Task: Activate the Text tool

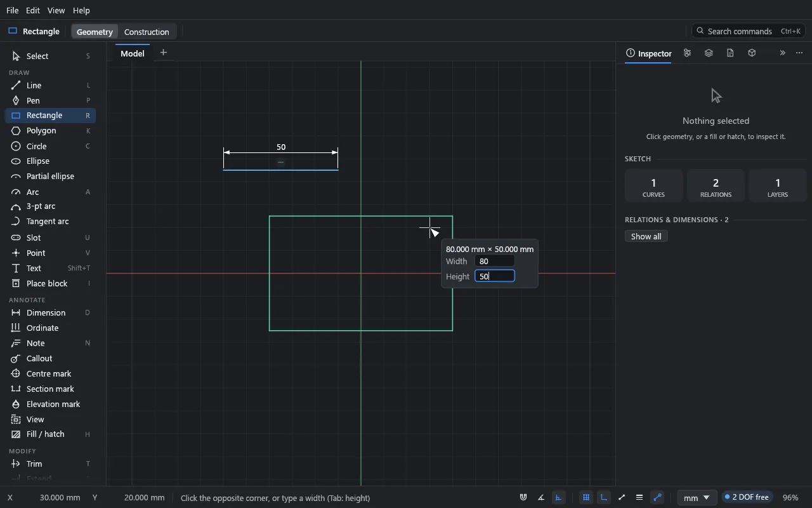Action: [51, 268]
